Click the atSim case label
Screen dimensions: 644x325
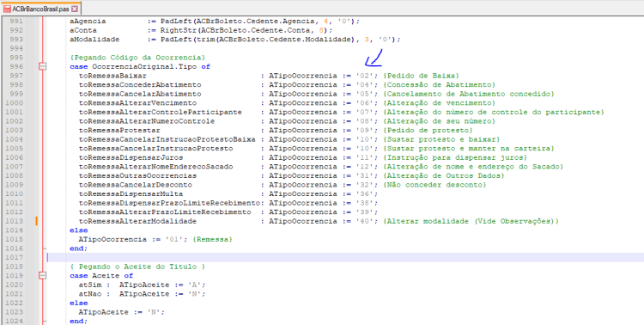90,285
